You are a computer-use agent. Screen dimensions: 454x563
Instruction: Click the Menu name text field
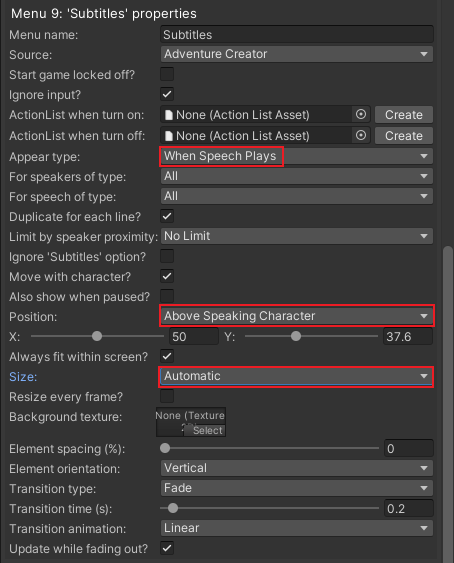(297, 34)
